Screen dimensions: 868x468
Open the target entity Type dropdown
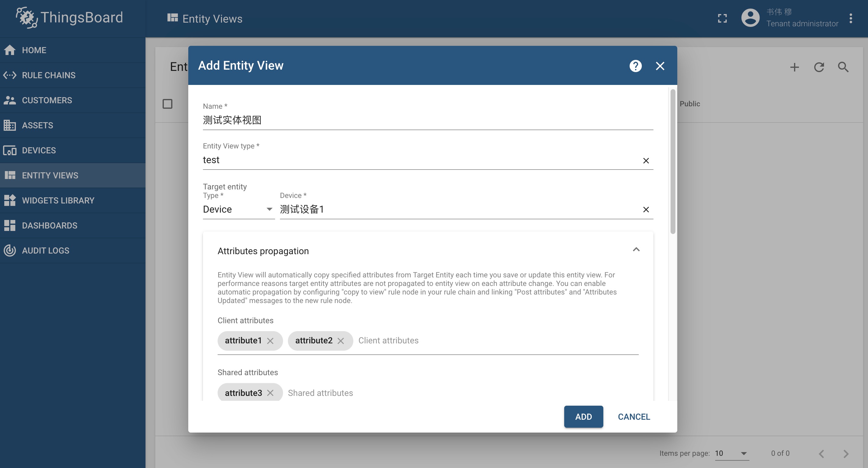coord(238,210)
